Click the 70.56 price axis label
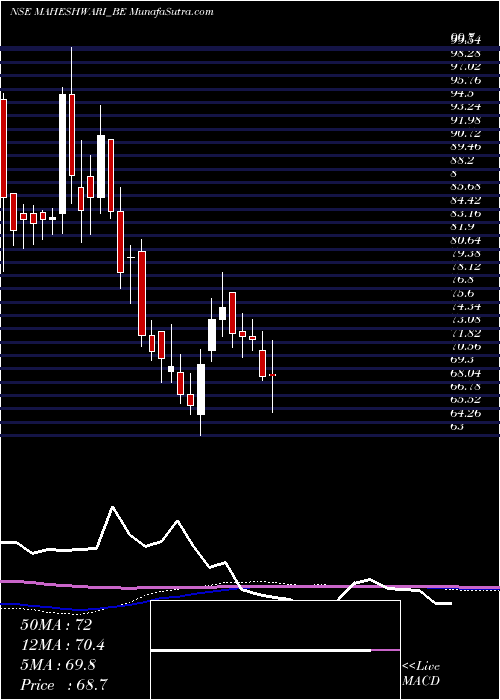The image size is (500, 700). (x=466, y=346)
